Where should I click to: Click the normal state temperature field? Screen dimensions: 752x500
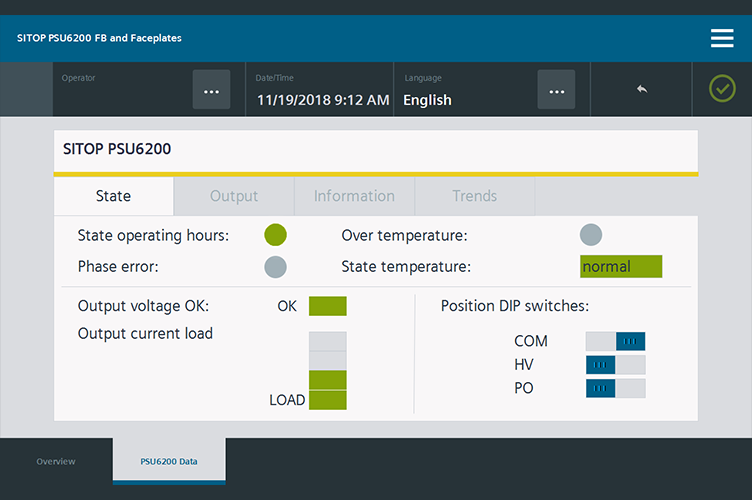(621, 267)
